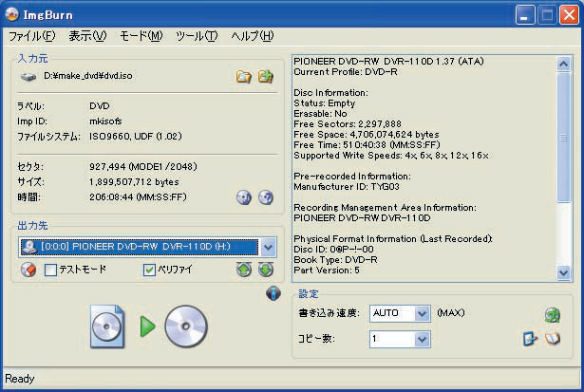Click the red eraser disc icon

point(28,270)
